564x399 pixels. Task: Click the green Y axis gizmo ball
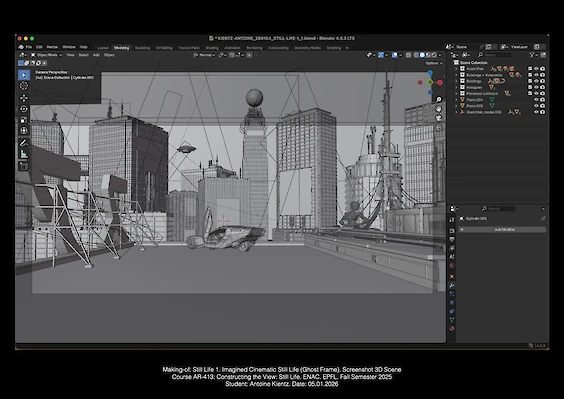tap(430, 82)
